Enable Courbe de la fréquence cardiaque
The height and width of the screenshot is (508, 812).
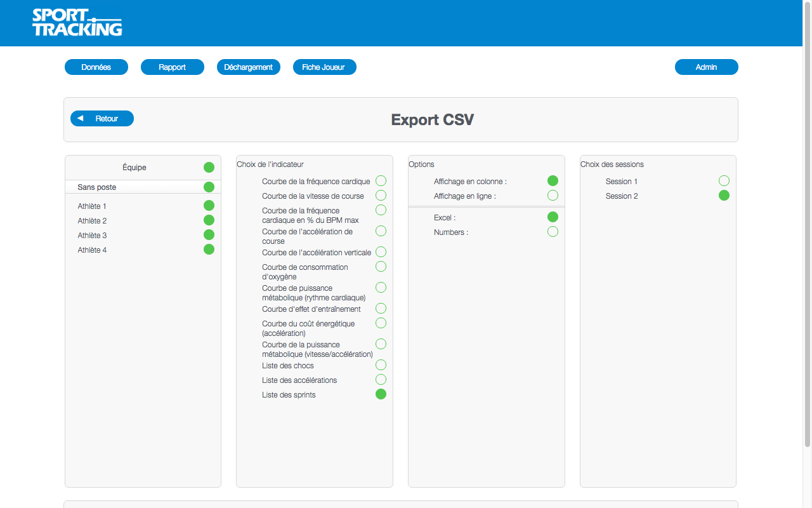click(x=381, y=181)
